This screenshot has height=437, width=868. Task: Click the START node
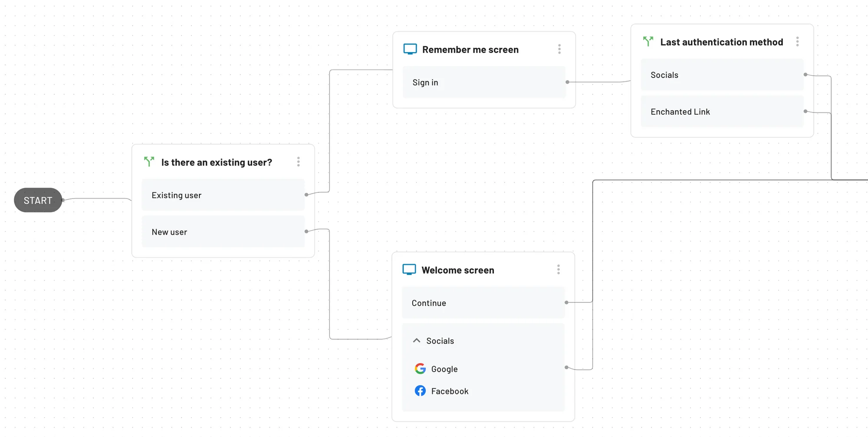click(38, 200)
